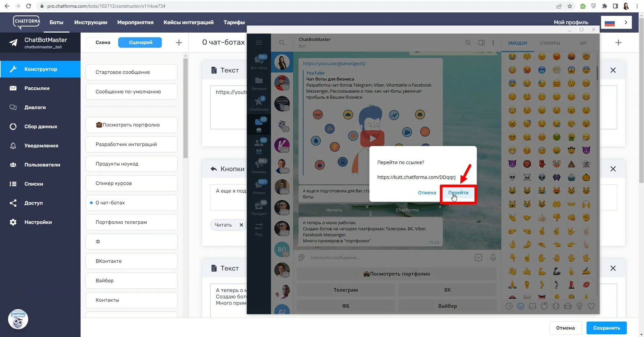Screen dimensions: 644x337
Task: Select the О чат-ботах scenario
Action: pyautogui.click(x=131, y=203)
